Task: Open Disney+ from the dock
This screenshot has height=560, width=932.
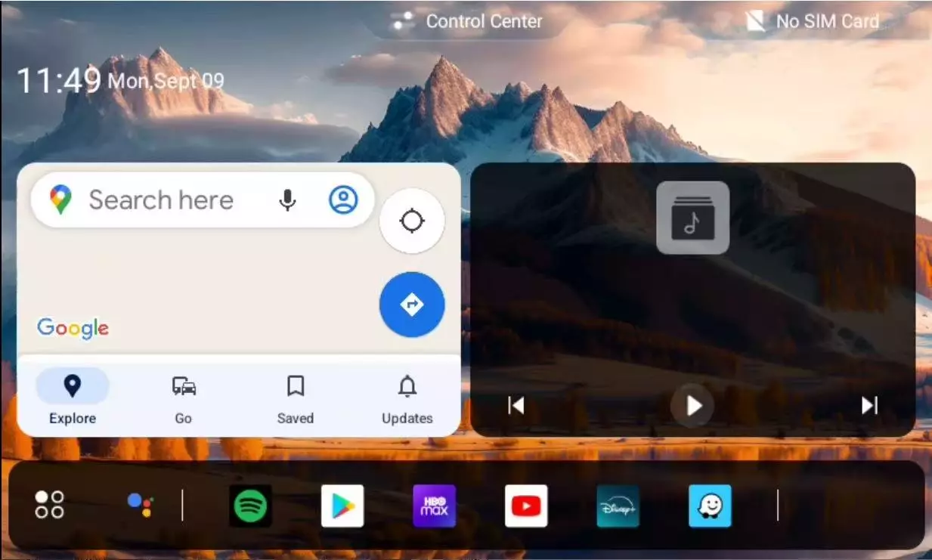Action: tap(618, 506)
